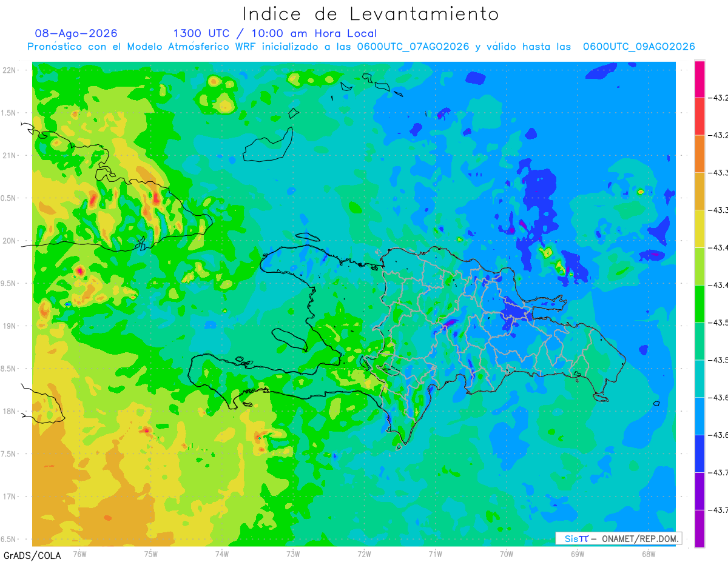Click the pink swatch atop the color legend
728x562 pixels.
click(x=699, y=79)
